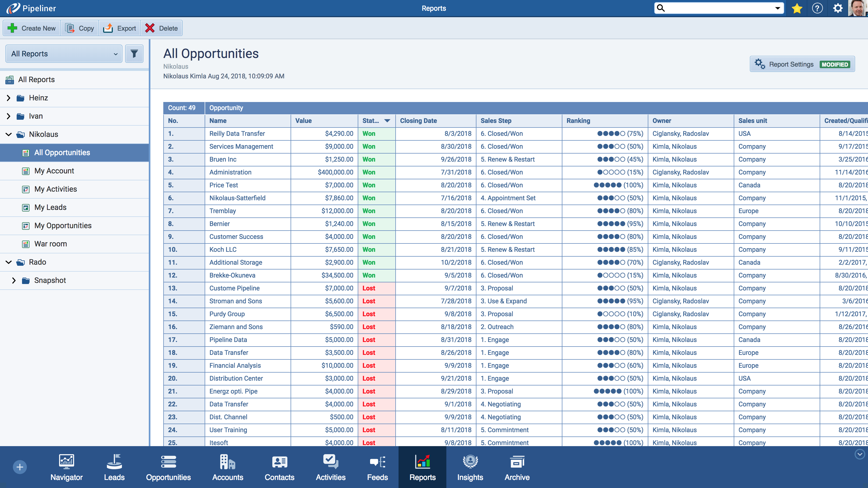Click the round plus quick-add button
The width and height of the screenshot is (868, 488).
[x=20, y=467]
